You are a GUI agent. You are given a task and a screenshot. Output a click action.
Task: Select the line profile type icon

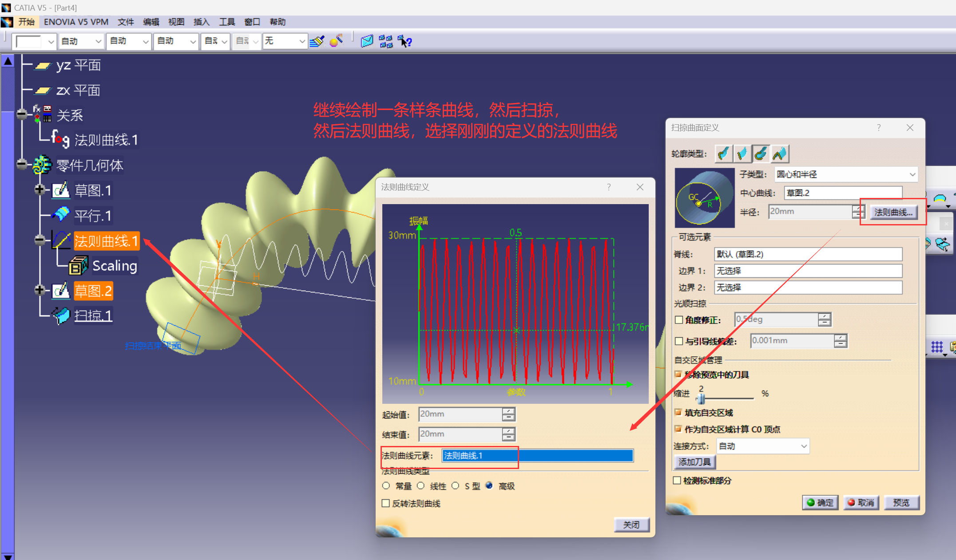[742, 154]
